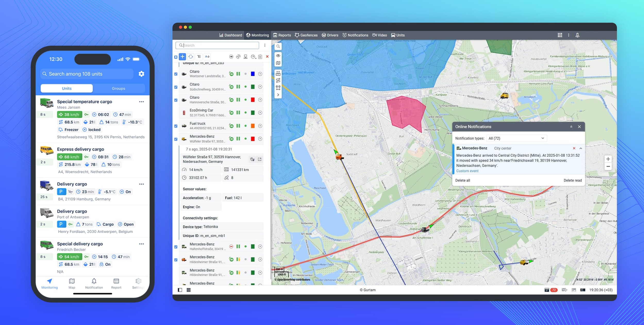This screenshot has width=644, height=325.
Task: Collapse the Mercedes-Benz notification entry chevron
Action: (581, 148)
